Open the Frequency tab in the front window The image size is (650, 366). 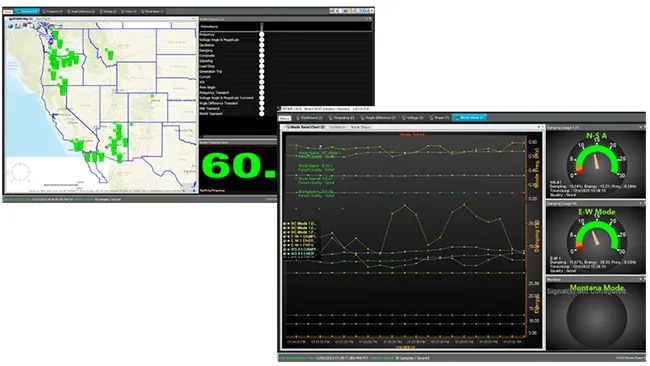click(x=342, y=118)
